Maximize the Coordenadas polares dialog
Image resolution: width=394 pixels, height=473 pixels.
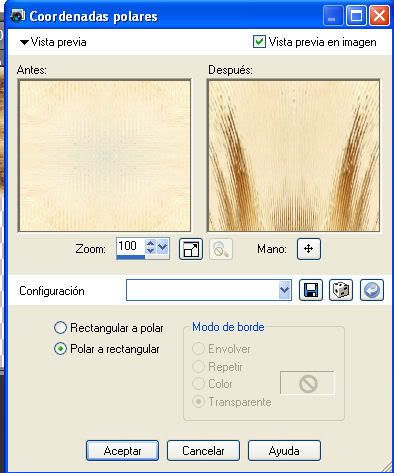pos(356,16)
